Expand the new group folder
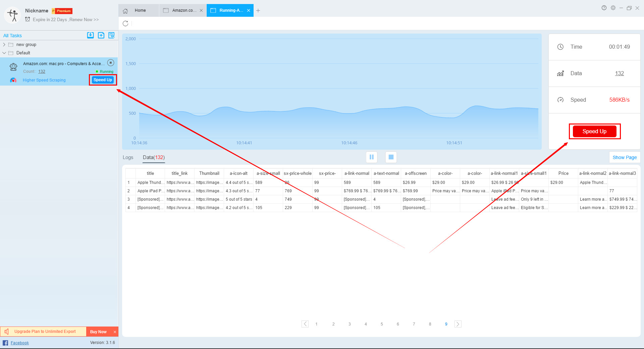The height and width of the screenshot is (349, 644). (x=4, y=45)
